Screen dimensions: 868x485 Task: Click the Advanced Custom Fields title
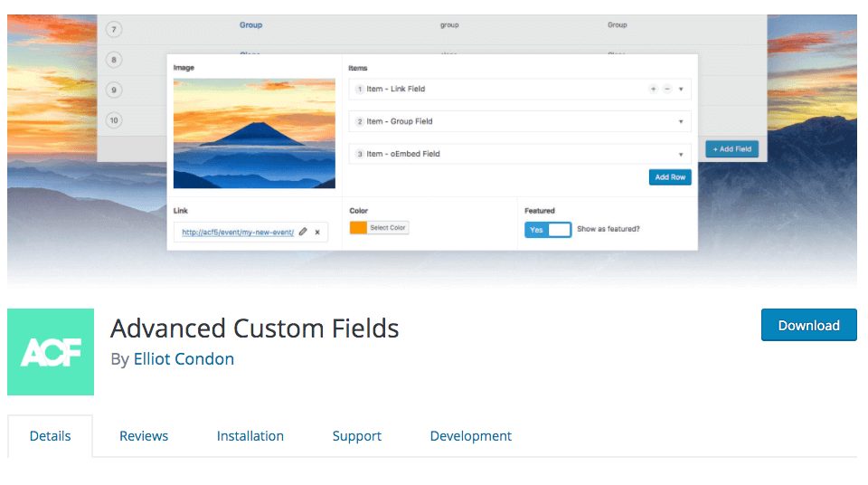[255, 328]
